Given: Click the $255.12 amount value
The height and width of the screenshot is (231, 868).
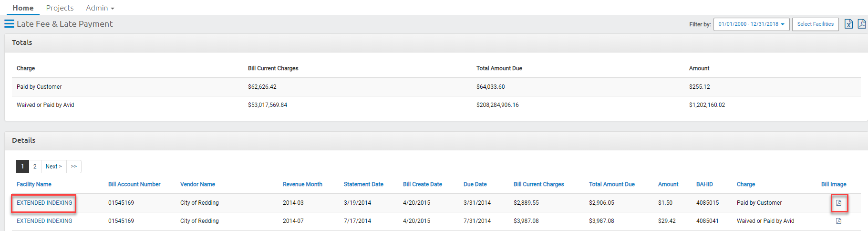Looking at the screenshot, I should [x=699, y=87].
